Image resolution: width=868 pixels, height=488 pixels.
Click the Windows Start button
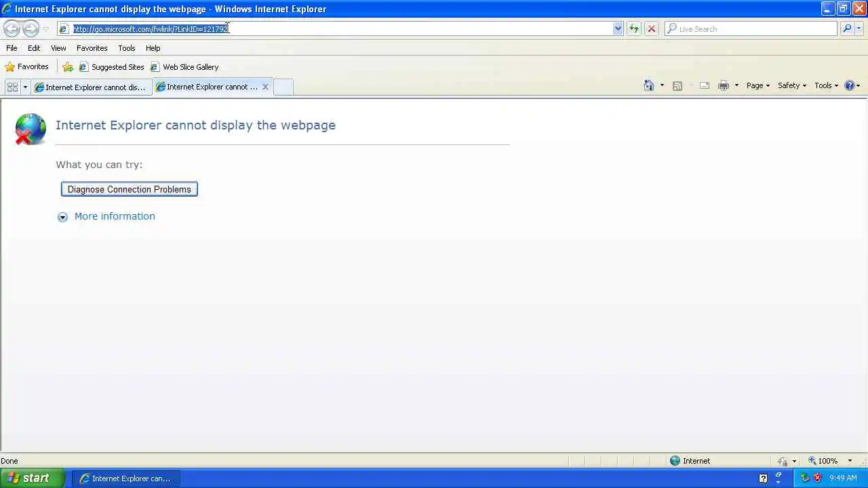(x=33, y=479)
